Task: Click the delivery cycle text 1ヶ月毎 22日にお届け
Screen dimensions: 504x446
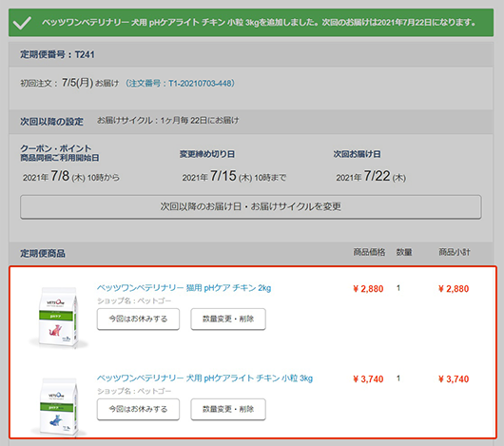Action: point(200,121)
